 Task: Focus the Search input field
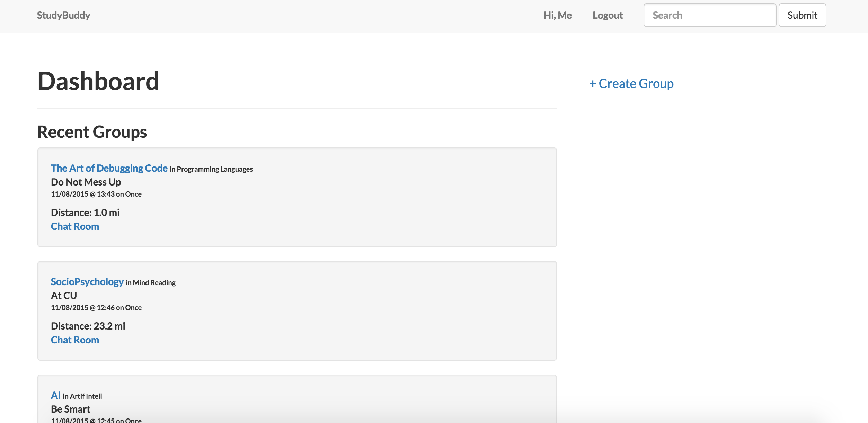coord(709,15)
